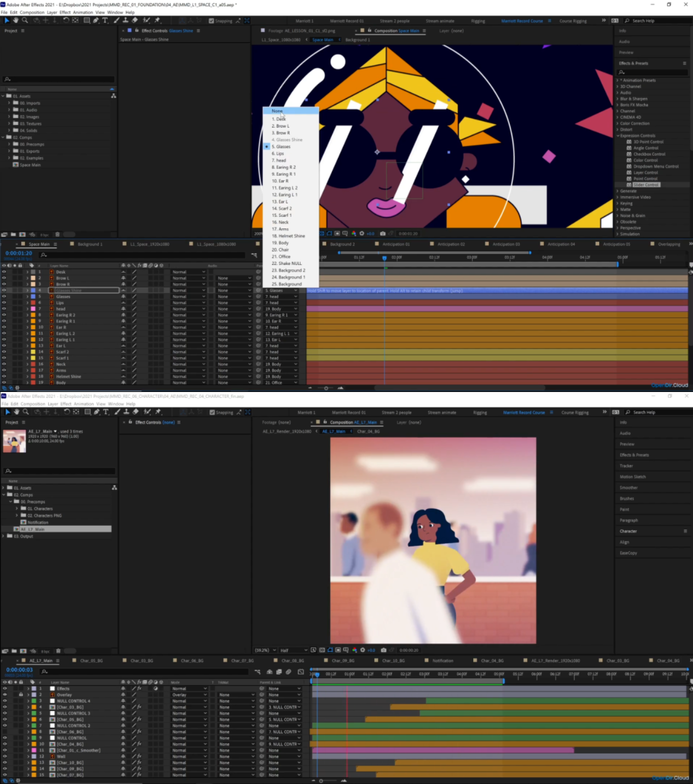The height and width of the screenshot is (784, 693).
Task: Open parent dropdown of Lips layer showing 7. head
Action: 281,303
